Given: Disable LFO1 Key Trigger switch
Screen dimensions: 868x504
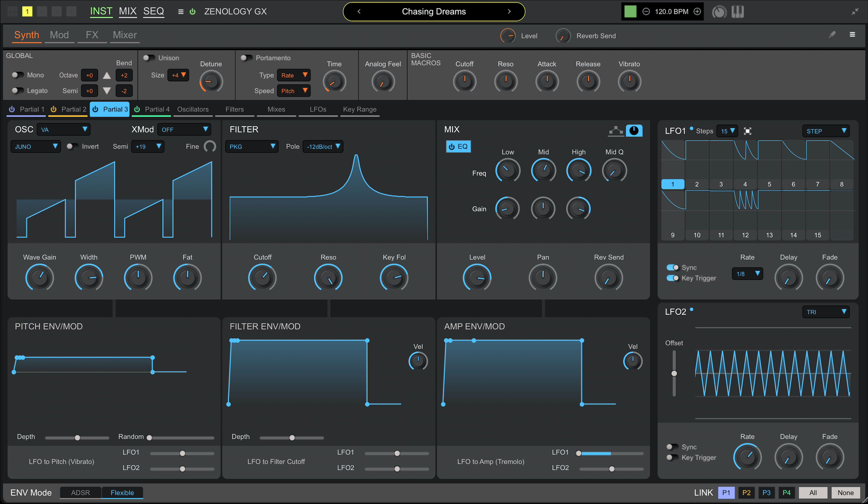Looking at the screenshot, I should tap(672, 278).
